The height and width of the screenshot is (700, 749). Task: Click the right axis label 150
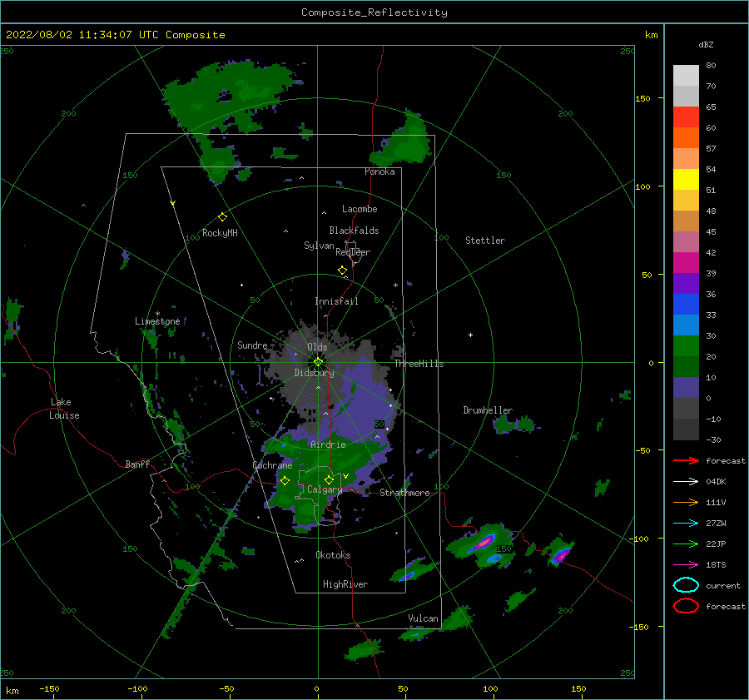click(642, 98)
